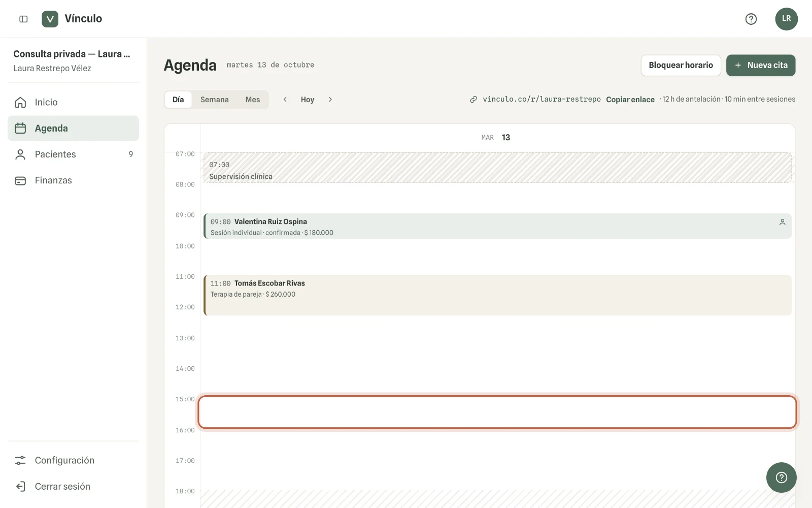Create a new appointment with Nueva cita
The width and height of the screenshot is (812, 508).
761,66
